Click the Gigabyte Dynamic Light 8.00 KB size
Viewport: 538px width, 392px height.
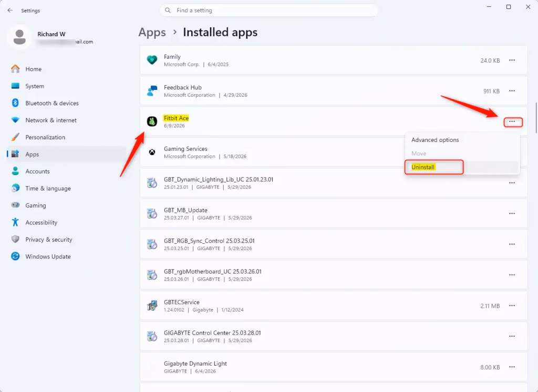(490, 367)
